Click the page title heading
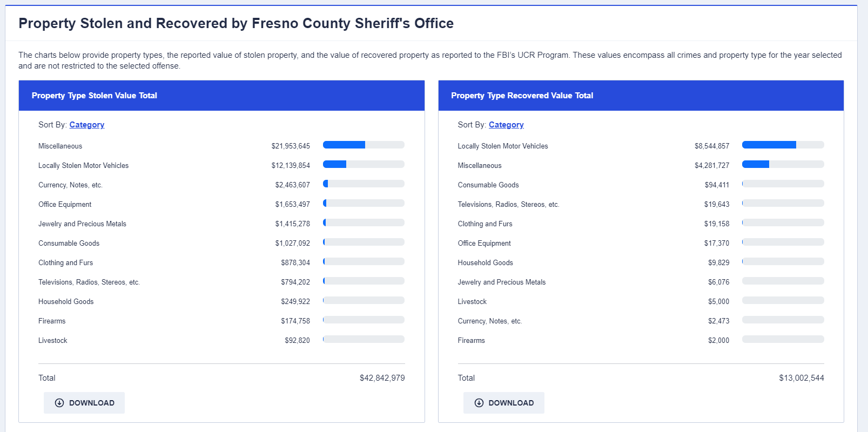The height and width of the screenshot is (432, 868). click(x=236, y=23)
